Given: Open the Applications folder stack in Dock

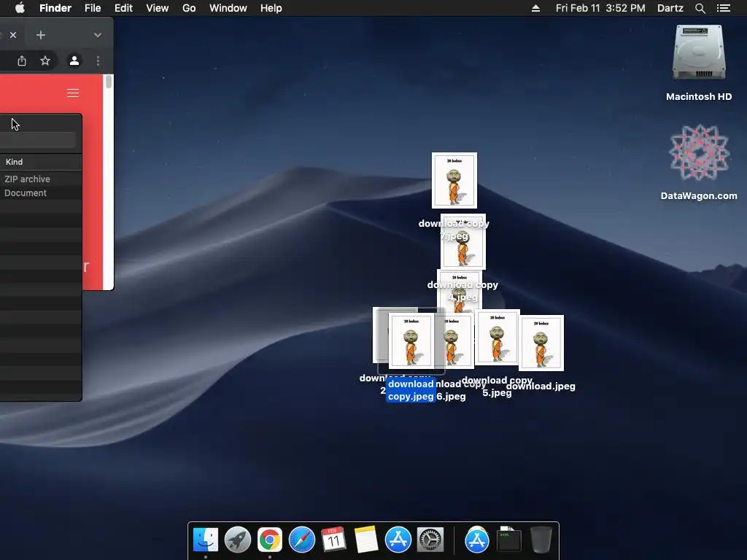Looking at the screenshot, I should pyautogui.click(x=477, y=540).
